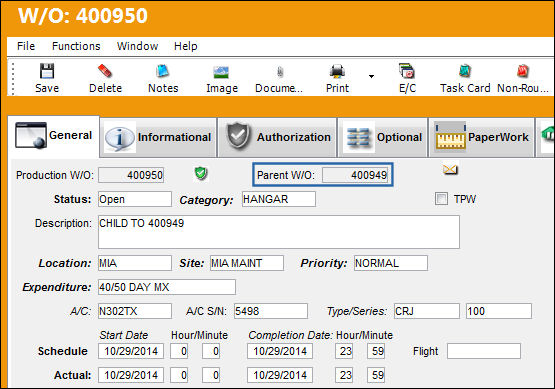Viewport: 555px width, 389px height.
Task: Click the envelope mail icon
Action: tap(450, 170)
